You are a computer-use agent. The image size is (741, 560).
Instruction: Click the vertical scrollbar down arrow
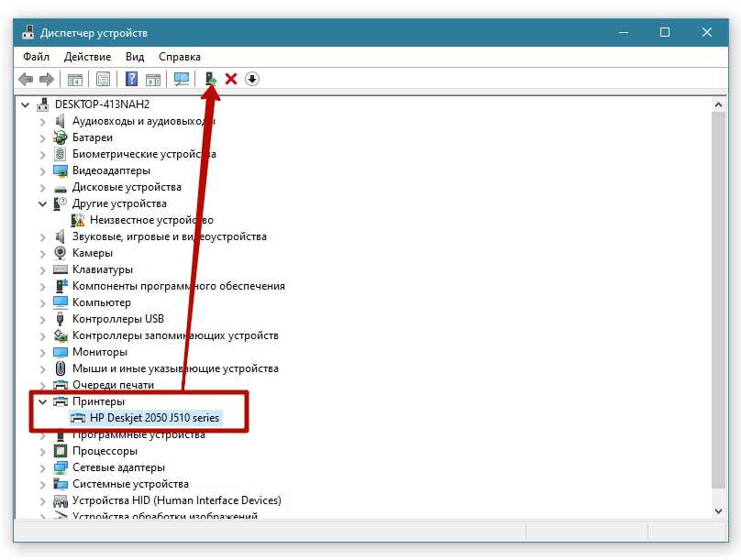coord(719,511)
